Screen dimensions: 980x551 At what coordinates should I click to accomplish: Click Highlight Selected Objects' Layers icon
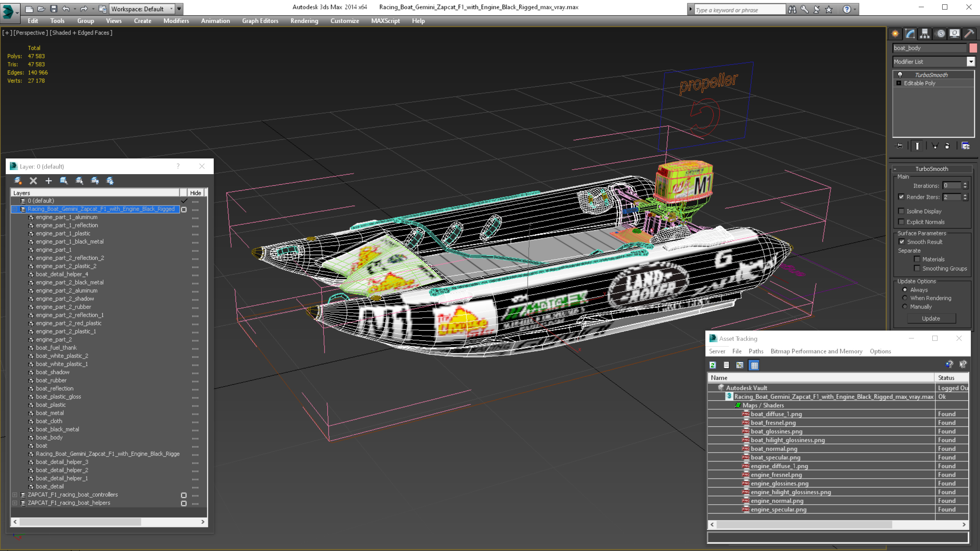[x=79, y=181]
